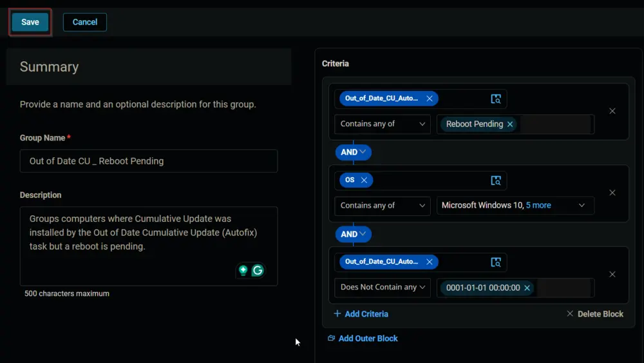The height and width of the screenshot is (363, 644).
Task: Click the Grammarly icon in Description
Action: click(x=258, y=270)
